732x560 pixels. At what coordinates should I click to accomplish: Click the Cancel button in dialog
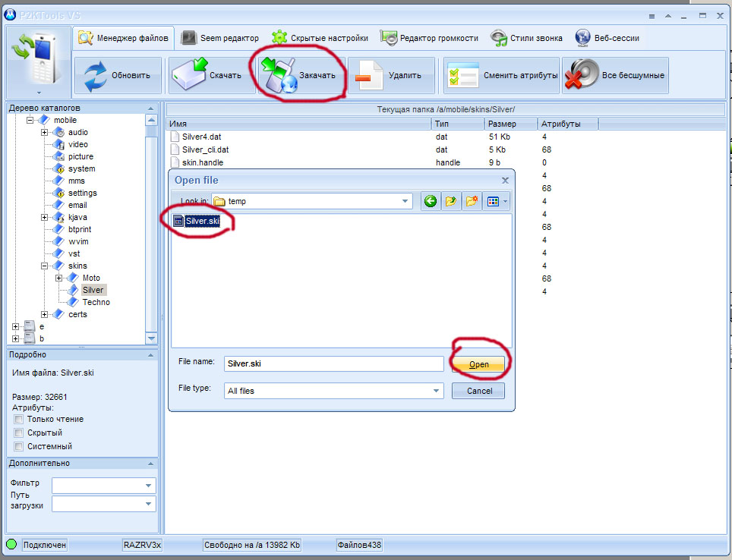478,391
